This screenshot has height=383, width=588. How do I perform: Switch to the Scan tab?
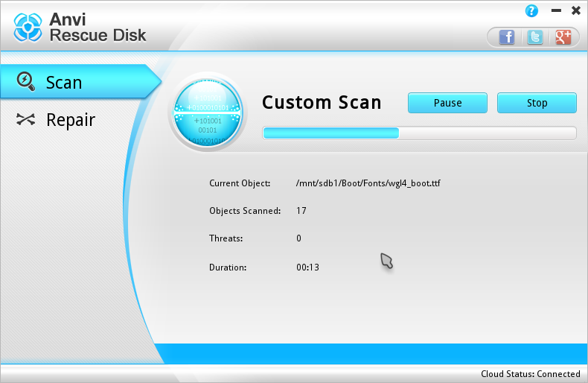tap(80, 81)
